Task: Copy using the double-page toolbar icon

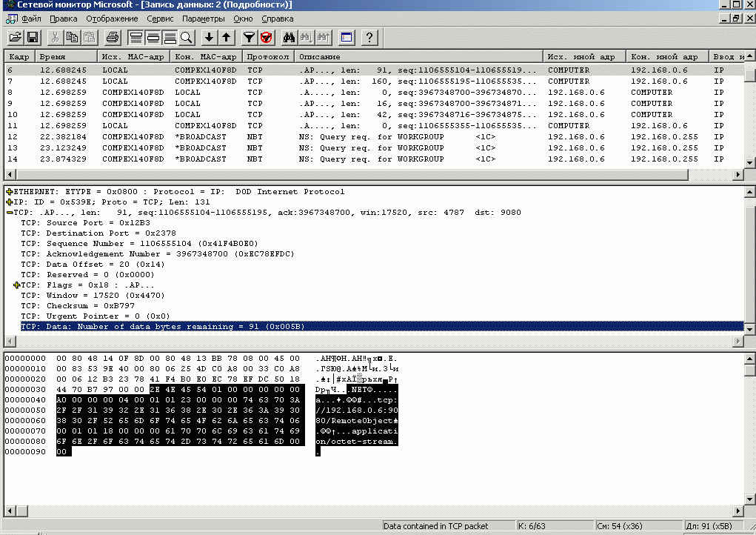Action: tap(72, 38)
